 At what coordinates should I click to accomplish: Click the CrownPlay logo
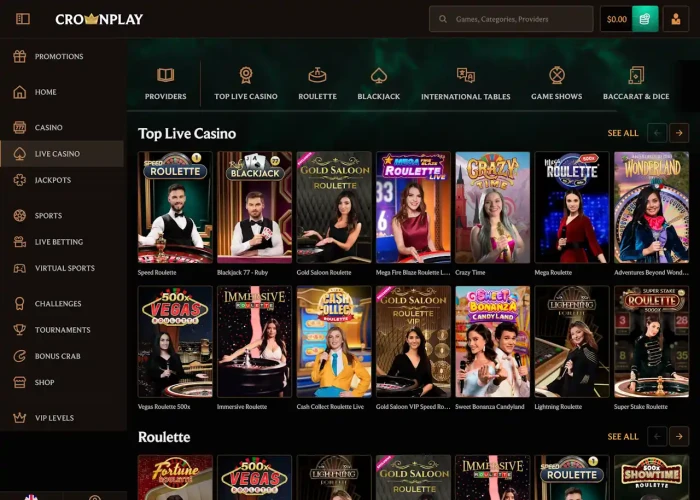tap(99, 19)
